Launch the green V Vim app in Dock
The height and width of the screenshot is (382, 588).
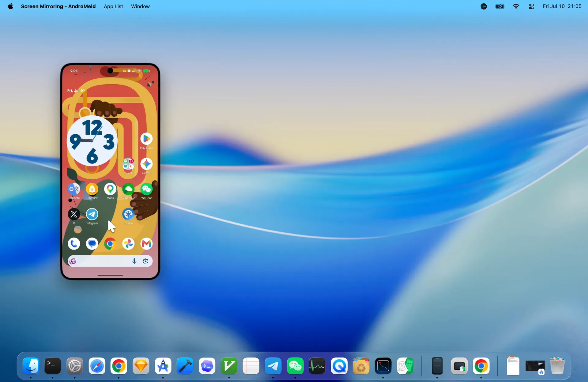(229, 366)
